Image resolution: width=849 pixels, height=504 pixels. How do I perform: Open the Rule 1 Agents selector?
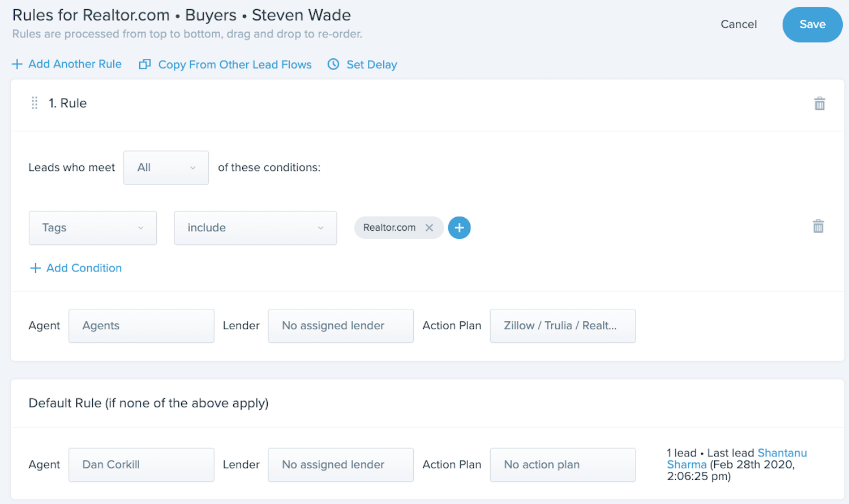pos(141,326)
